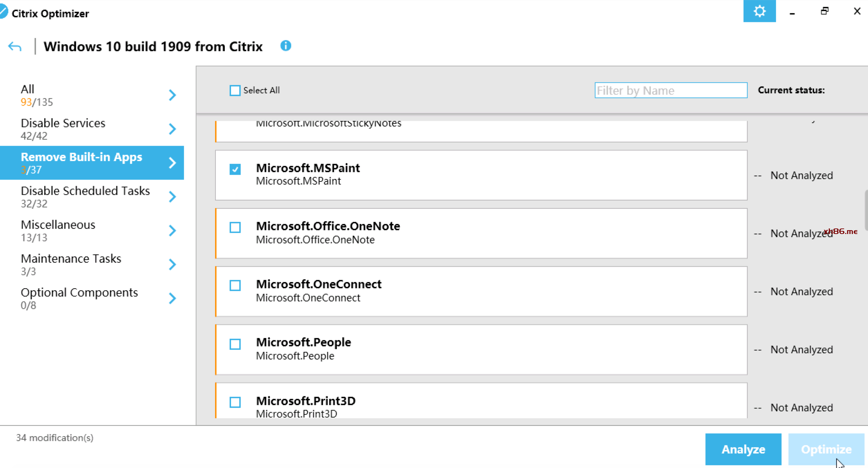Expand the All category chevron
Screen dimensions: 868x468
coord(172,95)
